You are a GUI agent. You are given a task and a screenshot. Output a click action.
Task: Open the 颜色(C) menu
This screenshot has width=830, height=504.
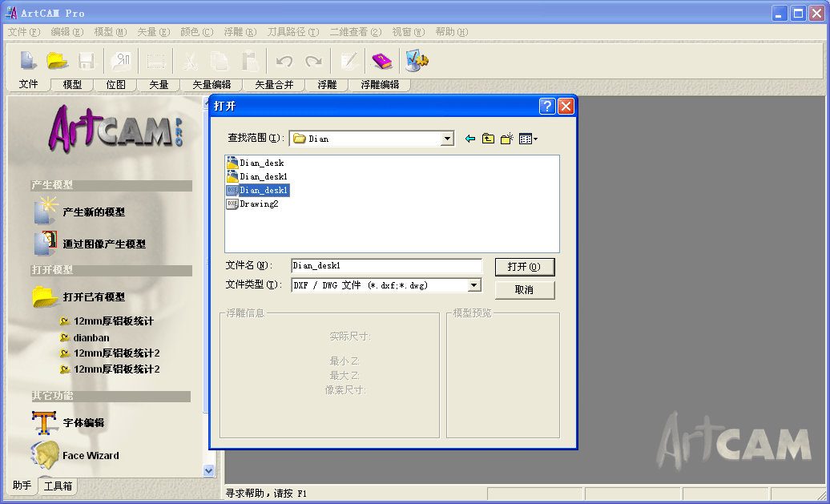tap(197, 32)
